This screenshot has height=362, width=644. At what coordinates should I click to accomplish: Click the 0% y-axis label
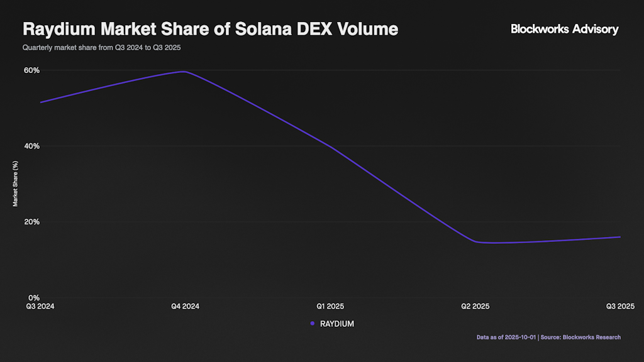tap(34, 297)
